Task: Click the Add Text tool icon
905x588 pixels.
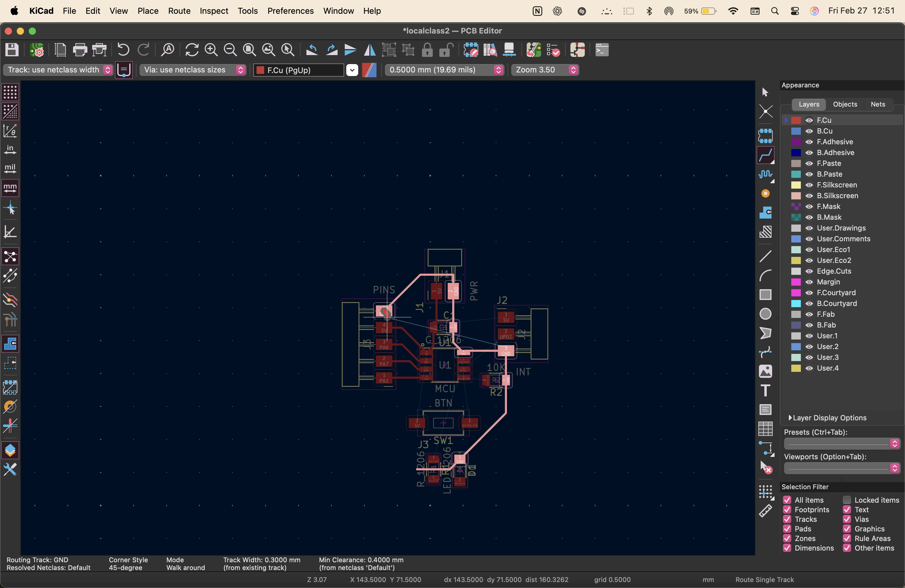Action: click(765, 390)
